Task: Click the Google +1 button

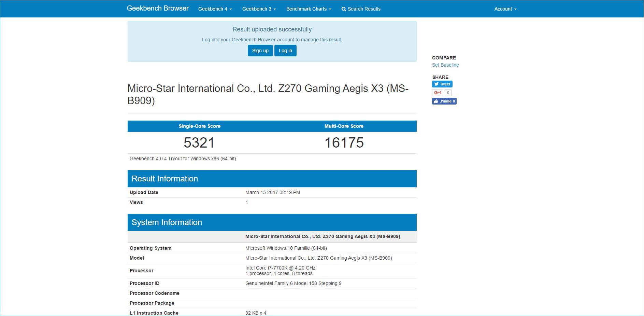Action: [x=437, y=93]
